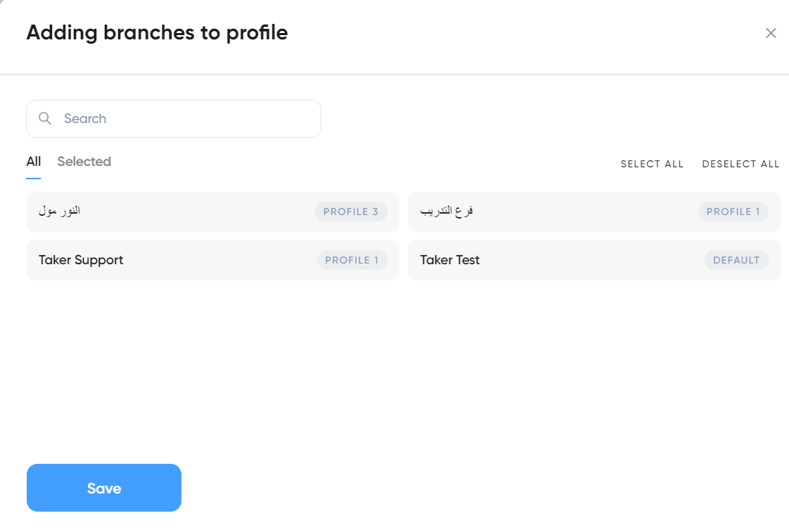The width and height of the screenshot is (789, 532).
Task: Click SELECT ALL to choose every branch
Action: (x=652, y=164)
